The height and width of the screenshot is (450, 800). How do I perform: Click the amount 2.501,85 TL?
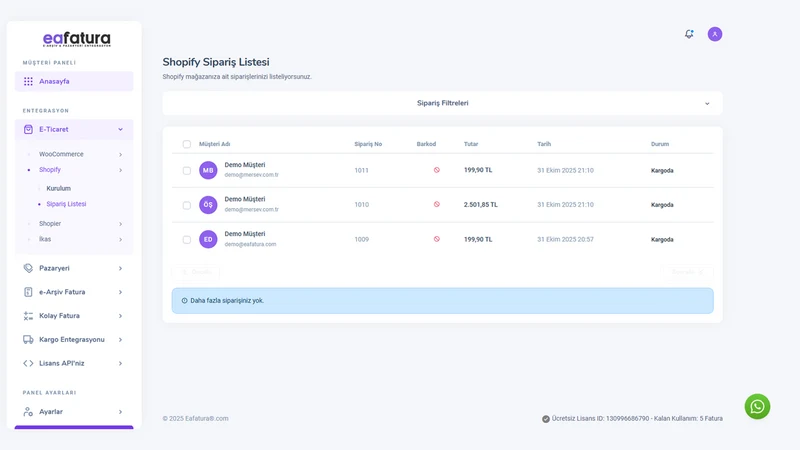pos(481,205)
